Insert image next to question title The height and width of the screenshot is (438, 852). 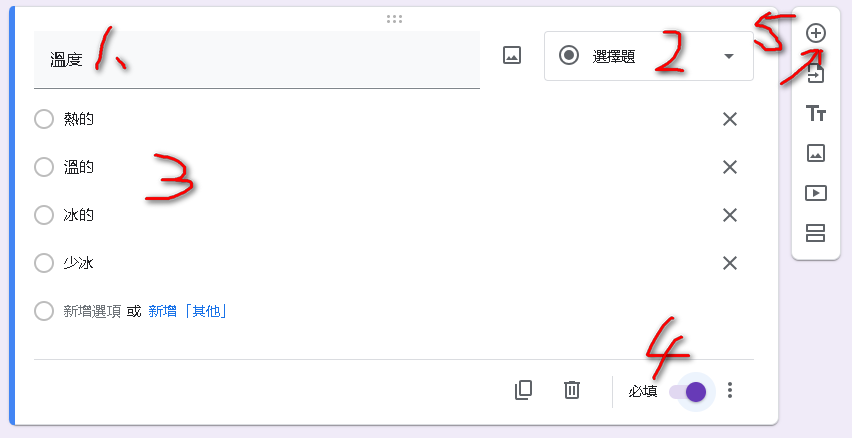click(x=512, y=55)
